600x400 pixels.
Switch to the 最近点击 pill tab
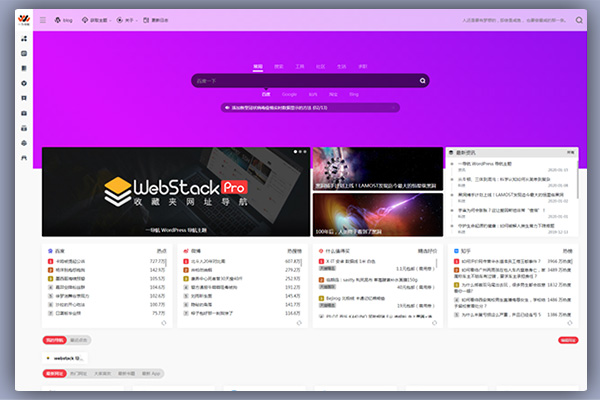tap(79, 340)
